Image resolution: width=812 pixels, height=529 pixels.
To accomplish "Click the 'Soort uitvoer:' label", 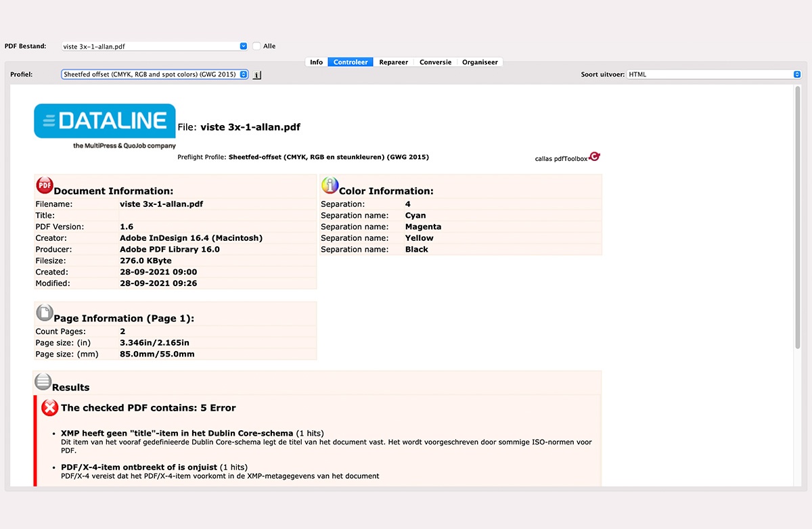I will [x=603, y=74].
